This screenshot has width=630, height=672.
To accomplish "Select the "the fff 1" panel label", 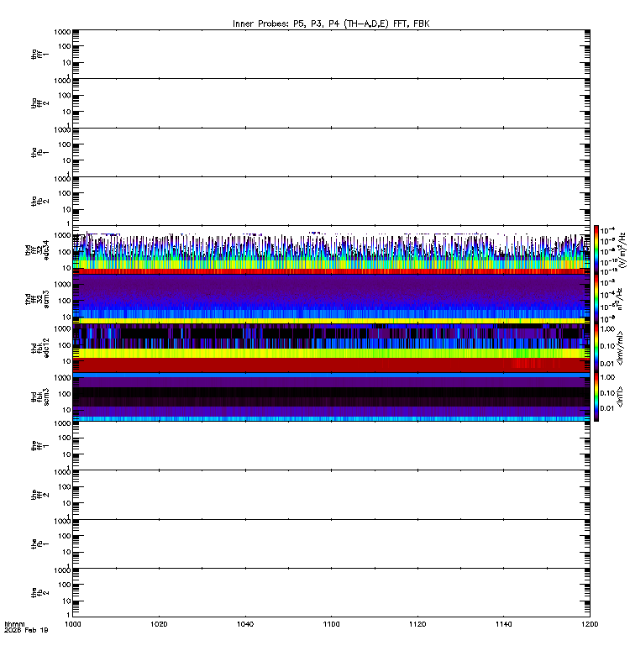I will (x=39, y=446).
